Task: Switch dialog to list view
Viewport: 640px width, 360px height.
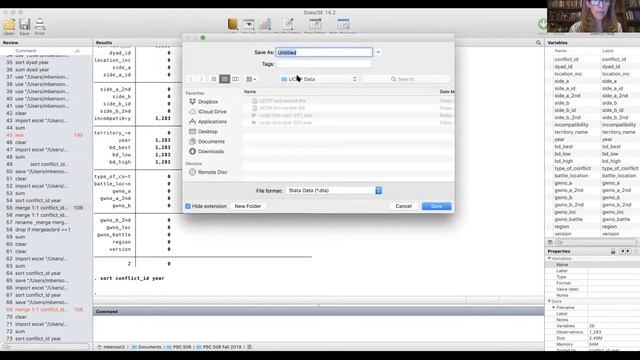Action: coord(224,79)
